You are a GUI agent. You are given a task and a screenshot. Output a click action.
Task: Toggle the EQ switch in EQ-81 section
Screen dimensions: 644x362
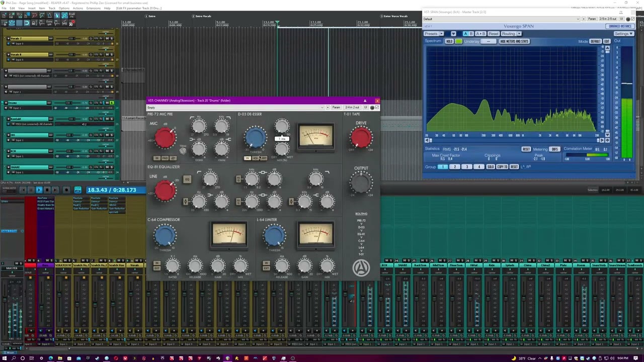click(x=187, y=179)
